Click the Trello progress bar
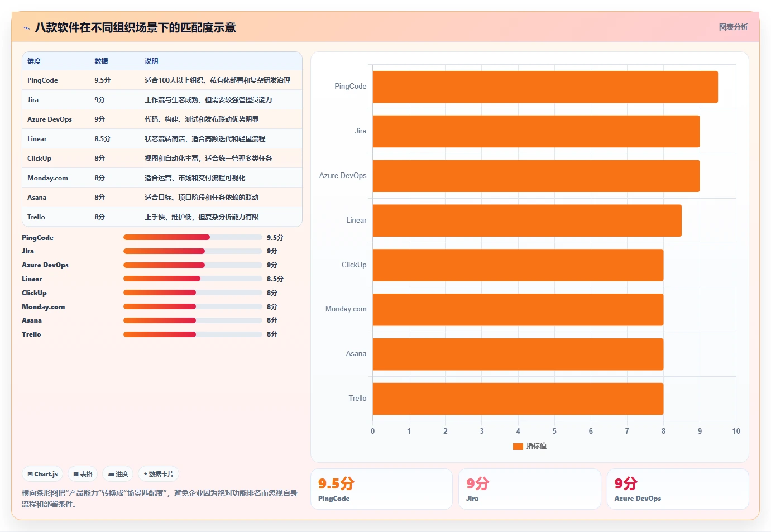The height and width of the screenshot is (532, 771). [193, 334]
